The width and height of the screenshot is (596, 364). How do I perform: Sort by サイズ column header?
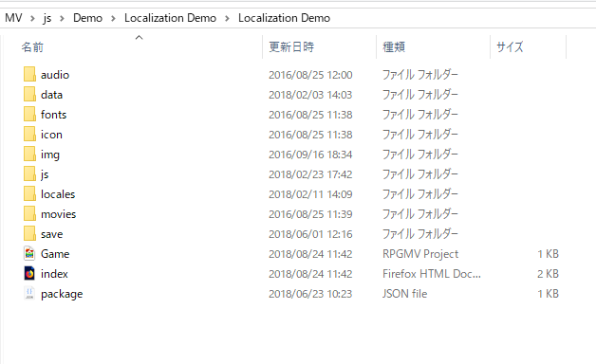pos(510,47)
